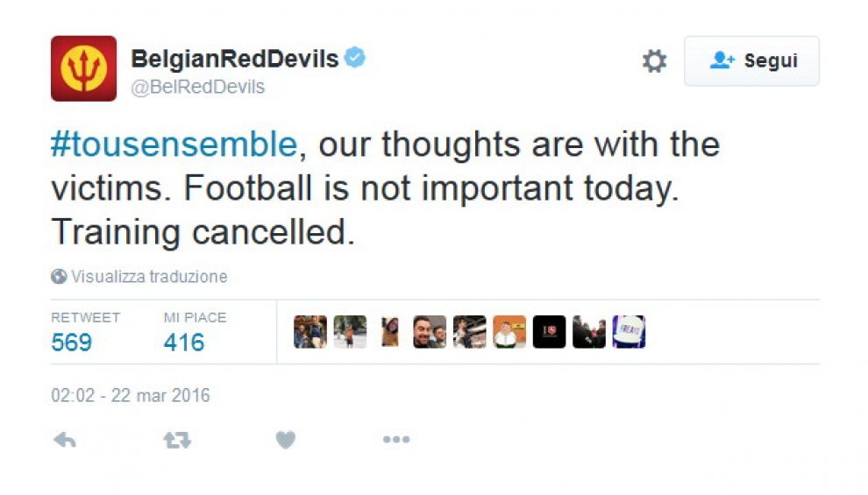This screenshot has height=495, width=868.
Task: Open the BelgianRedDevils profile name
Action: tap(235, 59)
